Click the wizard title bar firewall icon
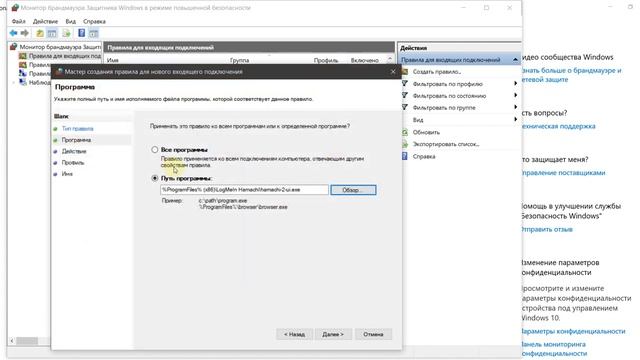640x360 pixels. [60, 71]
